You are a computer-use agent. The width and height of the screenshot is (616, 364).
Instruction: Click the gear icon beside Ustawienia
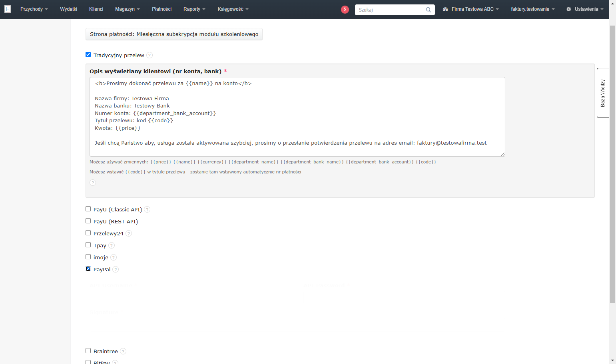(569, 9)
